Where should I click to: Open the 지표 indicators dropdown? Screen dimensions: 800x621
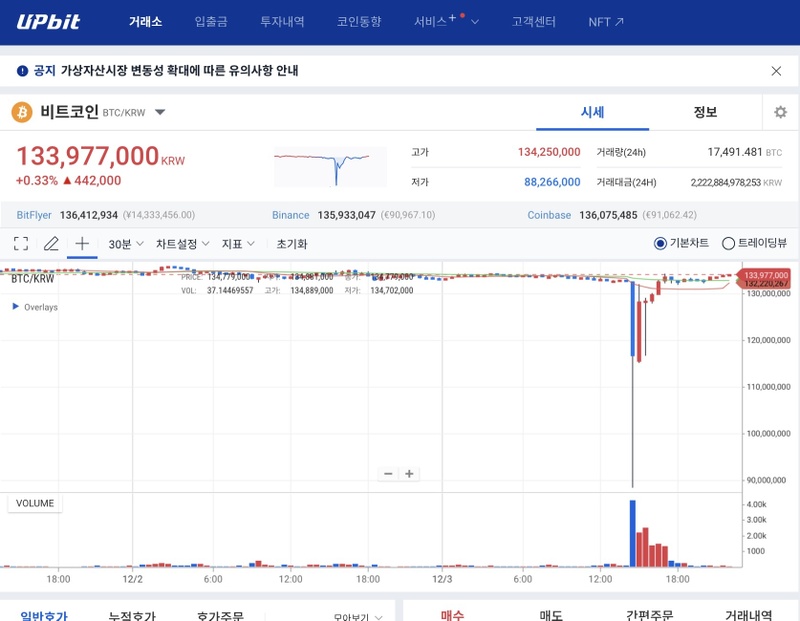pyautogui.click(x=238, y=244)
